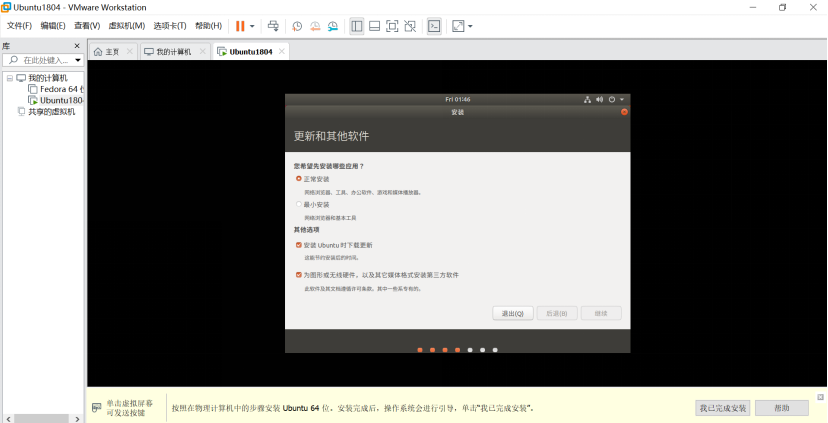Click the VMware Workstation title bar app icon
This screenshot has height=423, width=828.
coord(6,7)
